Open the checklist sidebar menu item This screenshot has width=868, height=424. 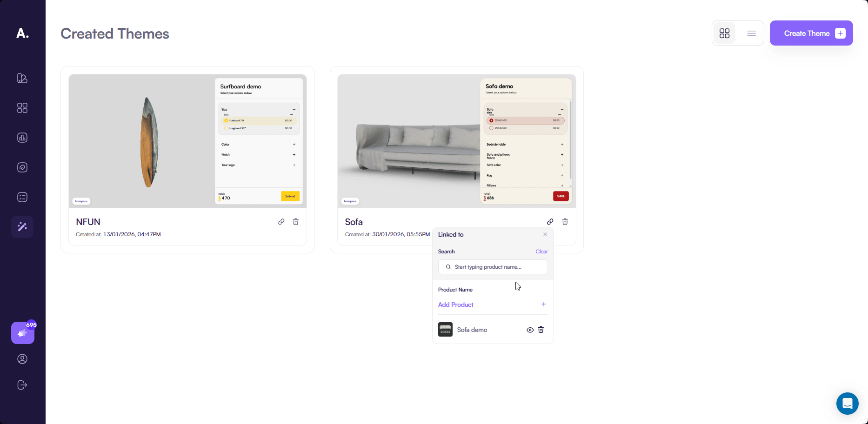pyautogui.click(x=22, y=197)
